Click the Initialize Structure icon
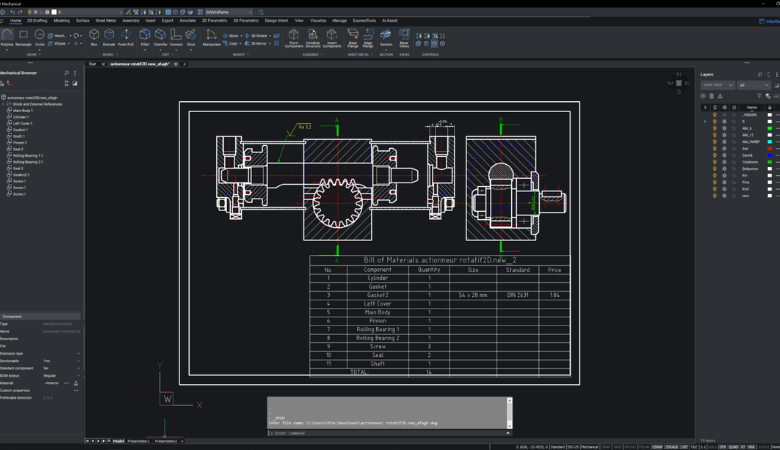Screen dimensions: 780x450 (x=313, y=38)
